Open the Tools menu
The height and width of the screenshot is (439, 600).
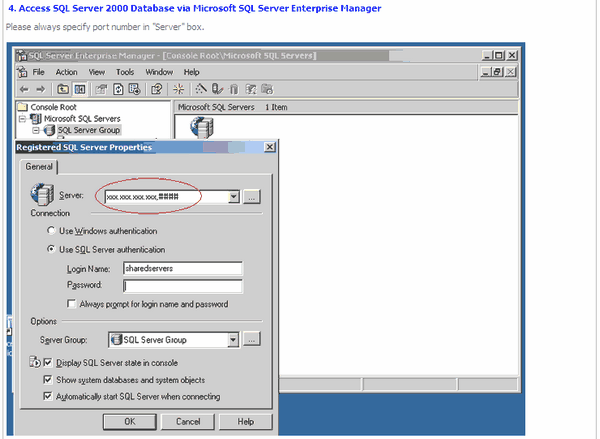(x=125, y=72)
